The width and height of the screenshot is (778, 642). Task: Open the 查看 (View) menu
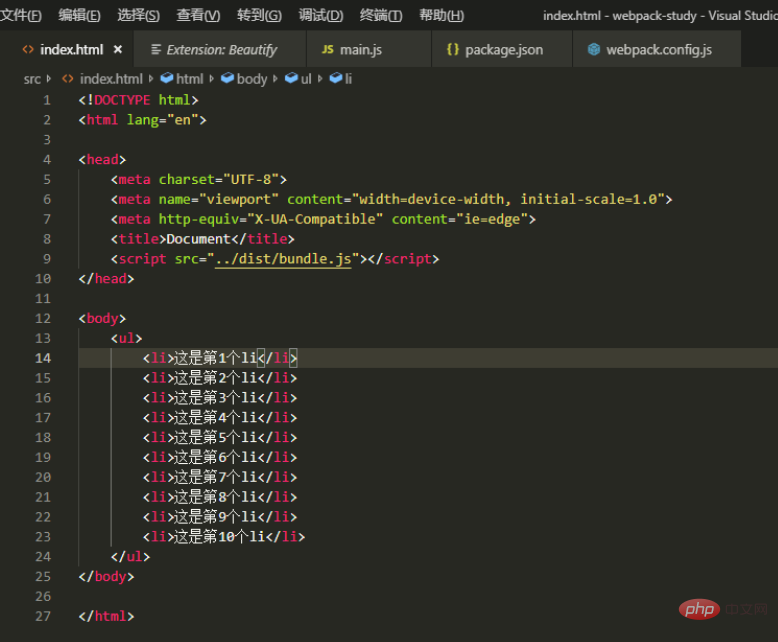click(x=198, y=15)
